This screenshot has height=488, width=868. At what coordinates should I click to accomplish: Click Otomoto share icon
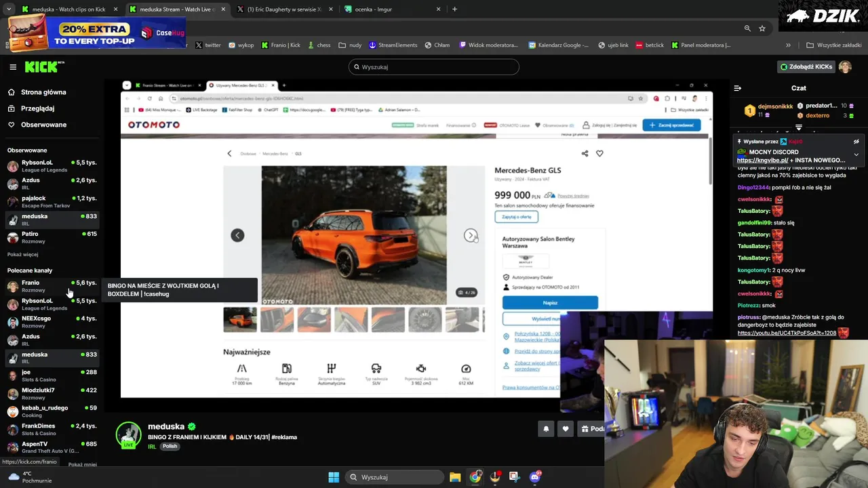tap(585, 154)
